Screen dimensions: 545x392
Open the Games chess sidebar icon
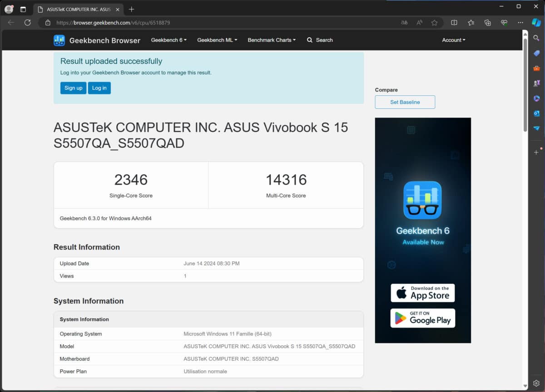click(x=536, y=83)
